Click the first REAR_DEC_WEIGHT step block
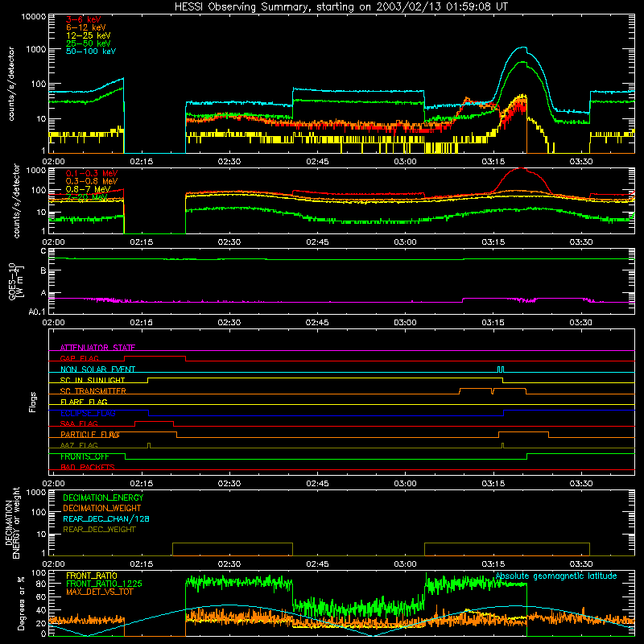Image resolution: width=644 pixels, height=644 pixels. (233, 549)
